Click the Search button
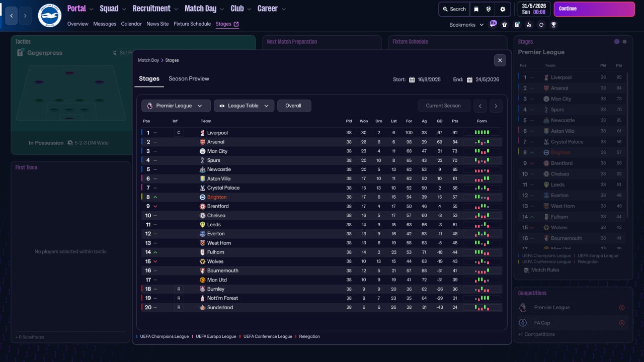The width and height of the screenshot is (644, 362). coord(454,9)
